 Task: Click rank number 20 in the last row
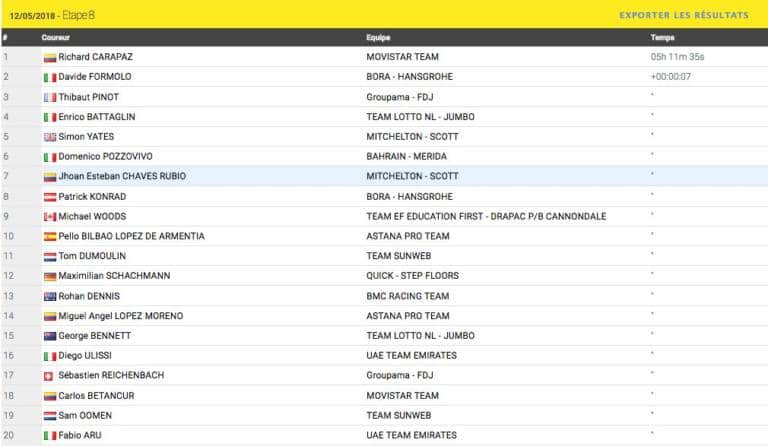[x=8, y=435]
